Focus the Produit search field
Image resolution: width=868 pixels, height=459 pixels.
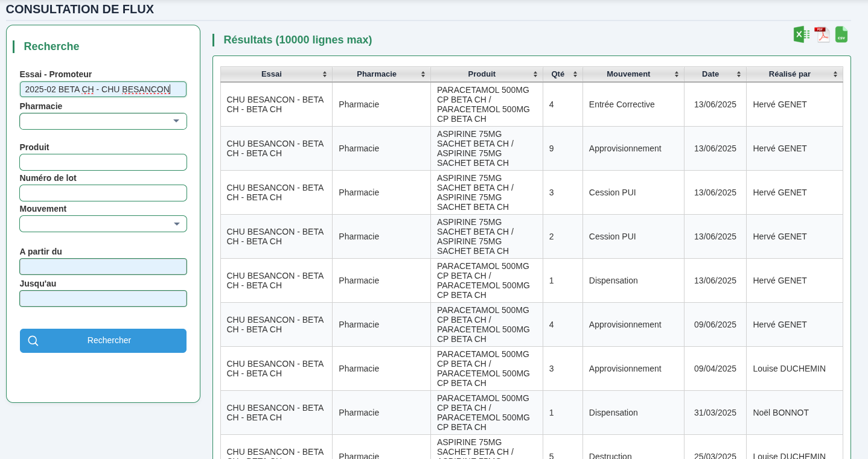[x=103, y=162]
